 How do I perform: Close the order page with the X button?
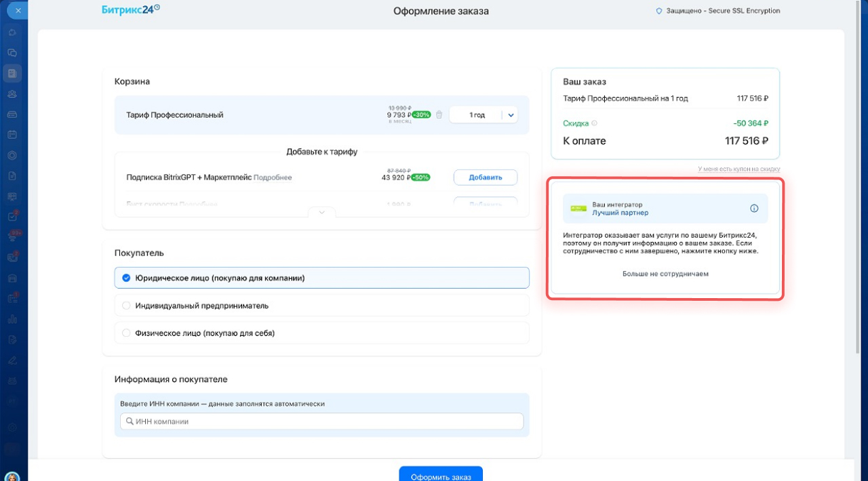pos(18,12)
